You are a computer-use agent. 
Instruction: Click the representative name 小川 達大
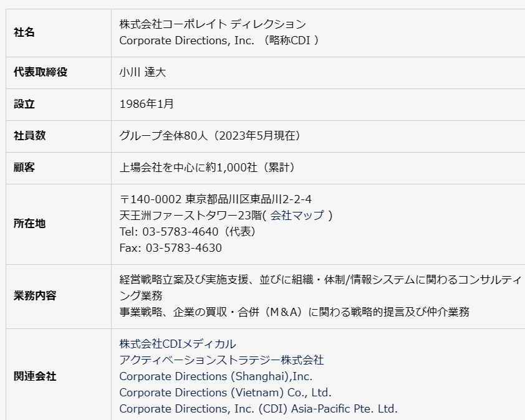[143, 72]
